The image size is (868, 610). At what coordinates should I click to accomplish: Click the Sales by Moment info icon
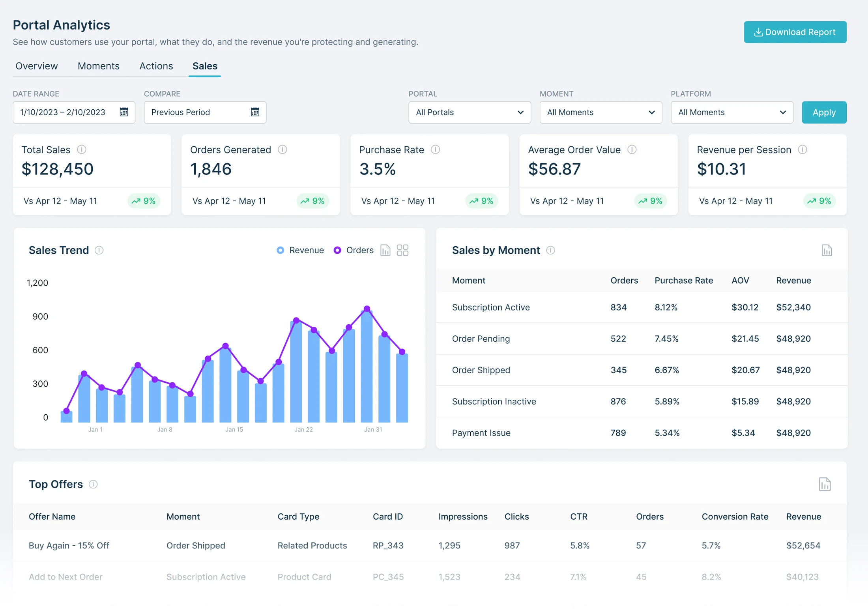(551, 250)
